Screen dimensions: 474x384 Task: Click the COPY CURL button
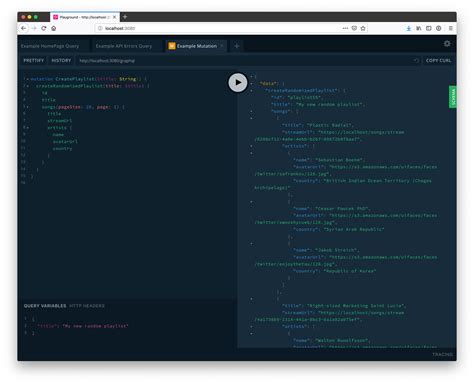coord(438,60)
